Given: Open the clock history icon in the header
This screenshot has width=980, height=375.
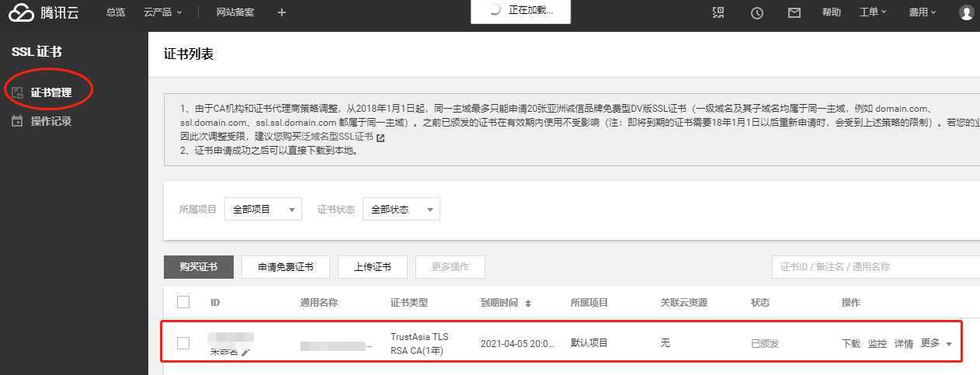Looking at the screenshot, I should point(757,12).
